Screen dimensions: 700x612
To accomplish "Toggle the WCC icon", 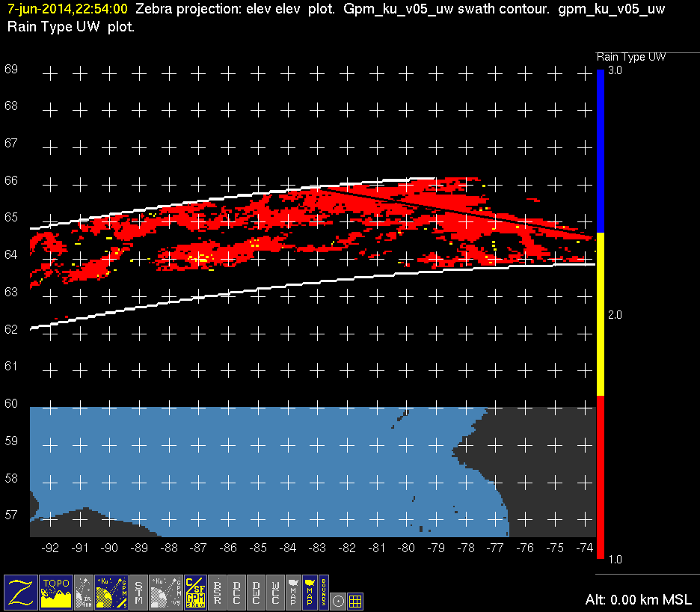I will 275,593.
